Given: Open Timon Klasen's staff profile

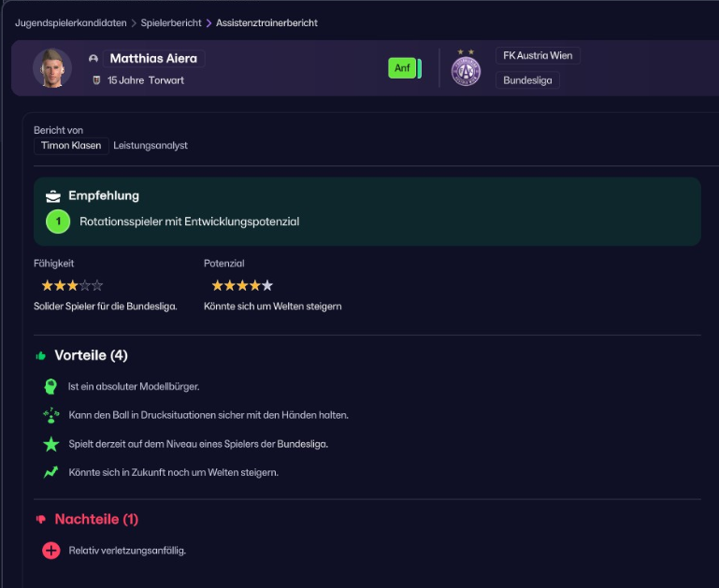Looking at the screenshot, I should (x=71, y=146).
